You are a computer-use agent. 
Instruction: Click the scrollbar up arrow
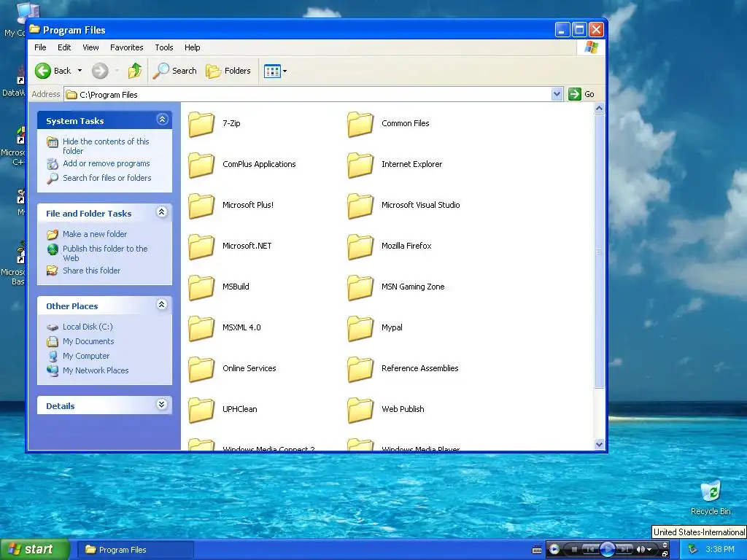coord(600,109)
